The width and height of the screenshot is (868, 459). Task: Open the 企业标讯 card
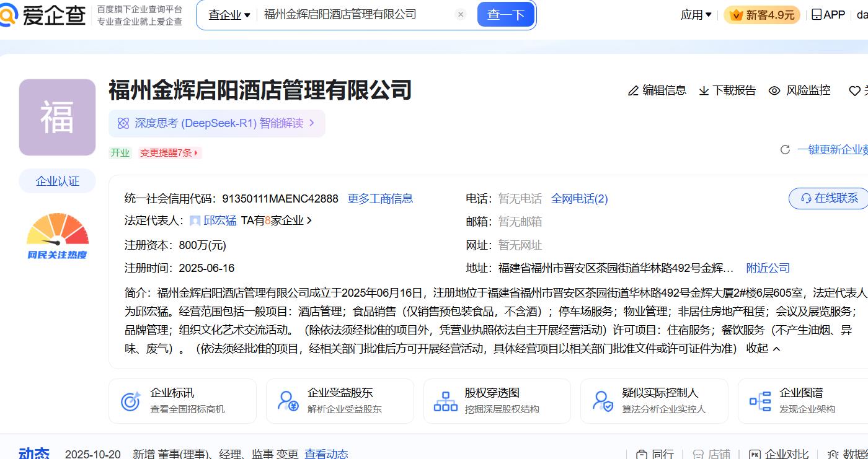pyautogui.click(x=182, y=401)
